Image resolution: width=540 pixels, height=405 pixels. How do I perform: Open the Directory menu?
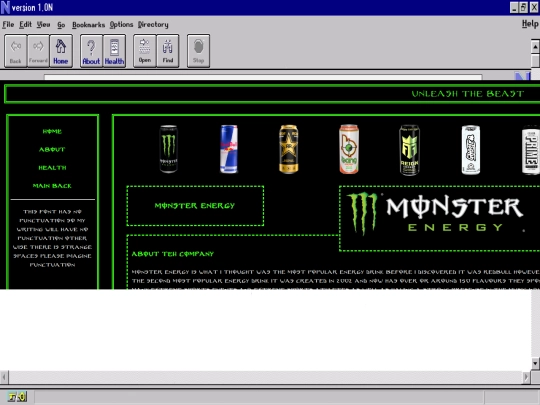click(x=153, y=25)
